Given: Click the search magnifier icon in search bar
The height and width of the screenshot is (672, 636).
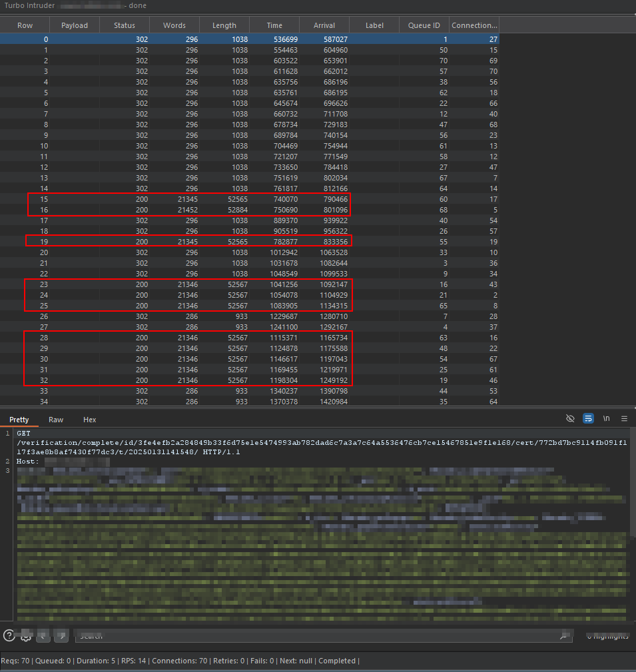Looking at the screenshot, I should pos(563,636).
